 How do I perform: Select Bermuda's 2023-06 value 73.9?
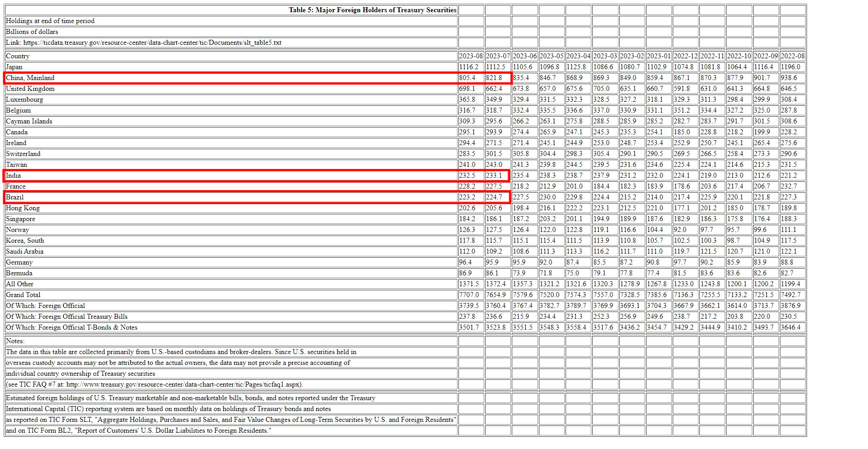coord(524,273)
